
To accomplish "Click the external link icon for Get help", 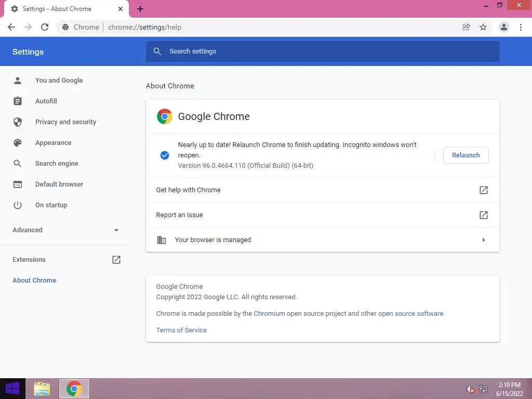I will pyautogui.click(x=484, y=190).
